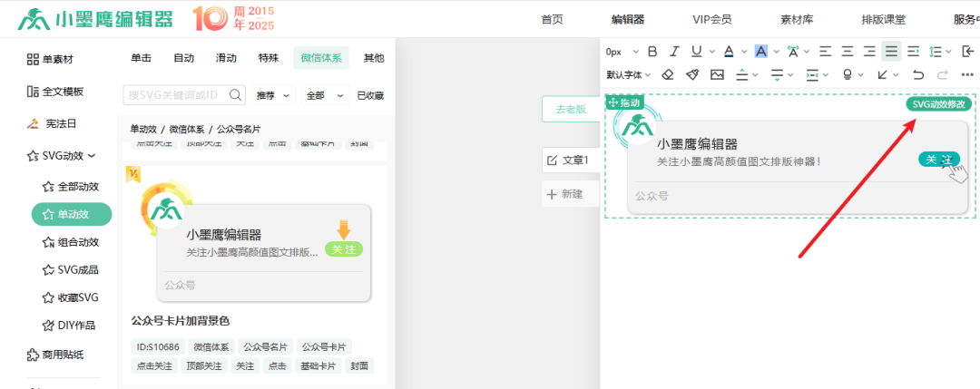Click the eraser clear-format icon
980x389 pixels.
(668, 74)
